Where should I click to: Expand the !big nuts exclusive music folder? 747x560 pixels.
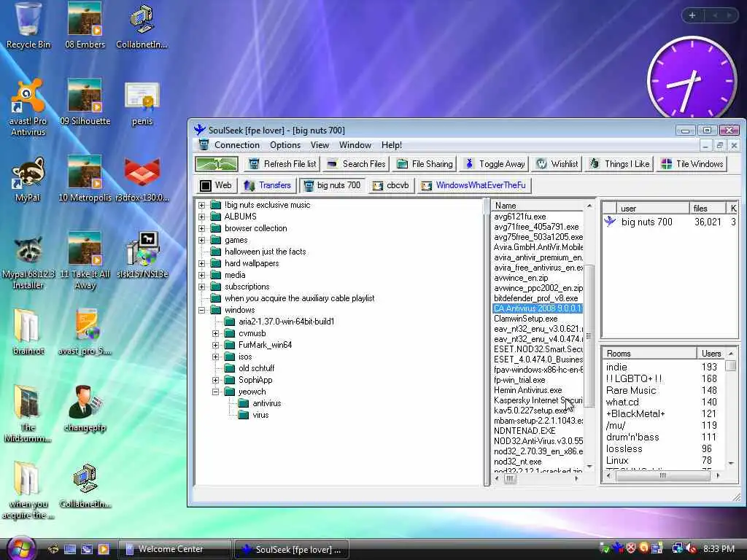point(201,205)
